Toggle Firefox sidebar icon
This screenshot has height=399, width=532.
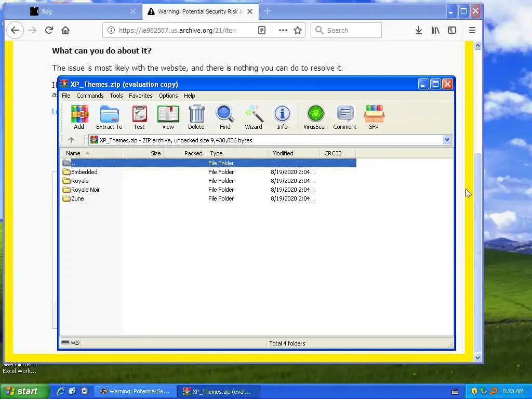click(452, 30)
